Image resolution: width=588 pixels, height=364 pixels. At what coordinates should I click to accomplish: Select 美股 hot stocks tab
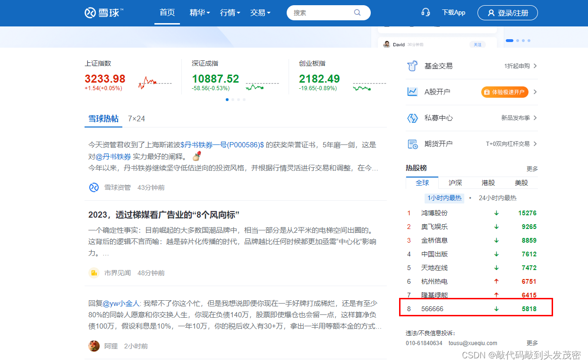pos(521,183)
